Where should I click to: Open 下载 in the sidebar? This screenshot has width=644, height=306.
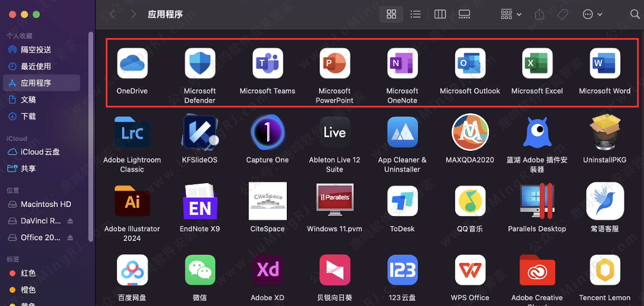[42, 116]
